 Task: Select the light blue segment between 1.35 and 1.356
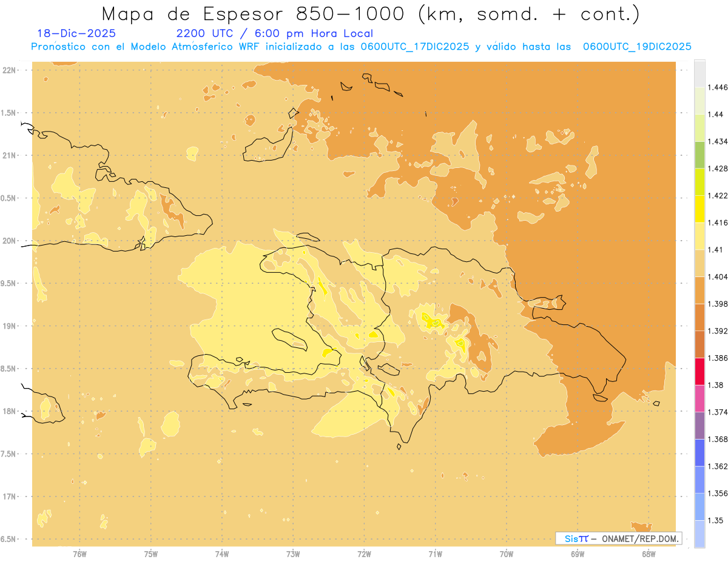tap(699, 506)
